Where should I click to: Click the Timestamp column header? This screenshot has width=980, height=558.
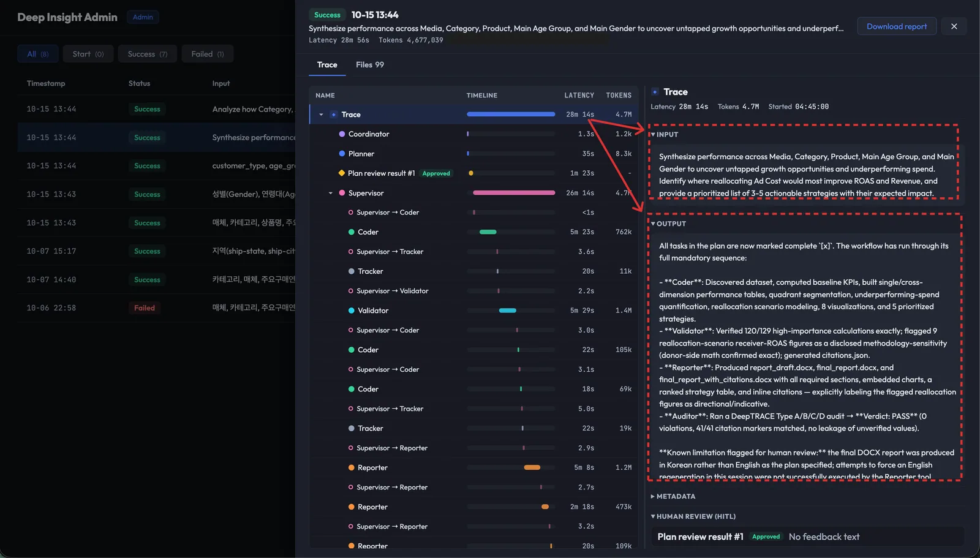(x=46, y=83)
